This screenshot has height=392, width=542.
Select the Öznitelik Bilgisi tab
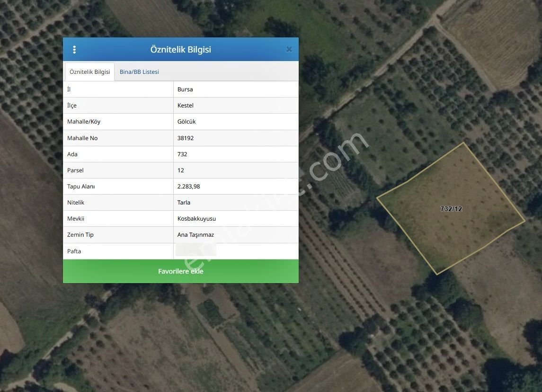[x=89, y=72]
